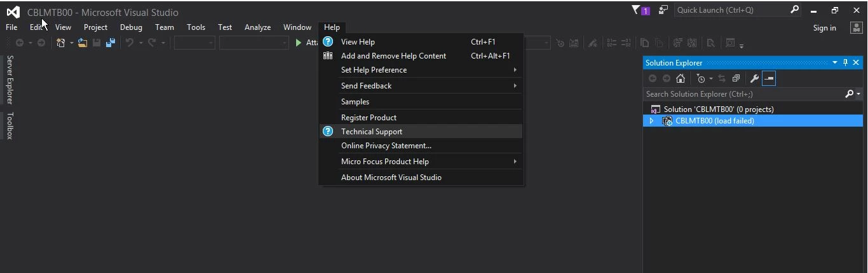Open the Analyze menu

257,27
